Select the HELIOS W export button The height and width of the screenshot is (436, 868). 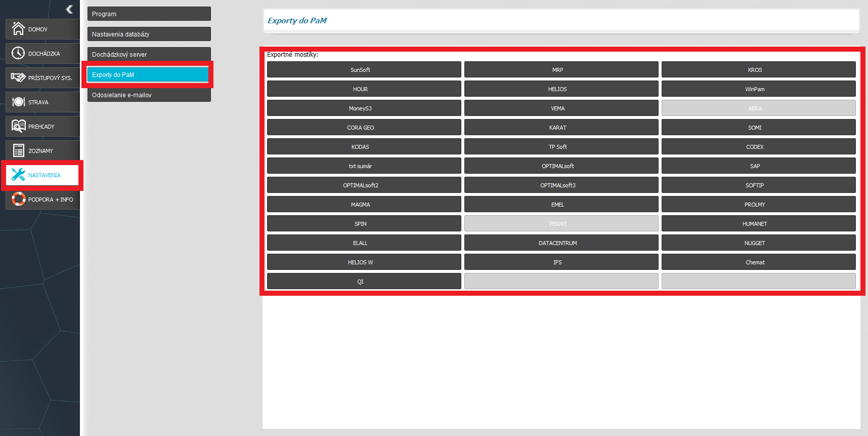coord(364,262)
